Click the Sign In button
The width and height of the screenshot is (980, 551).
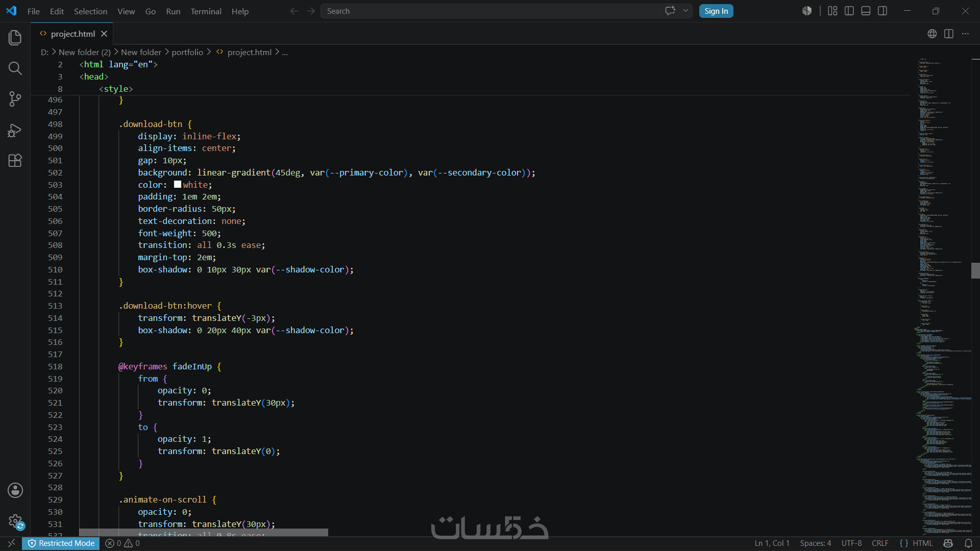click(716, 11)
